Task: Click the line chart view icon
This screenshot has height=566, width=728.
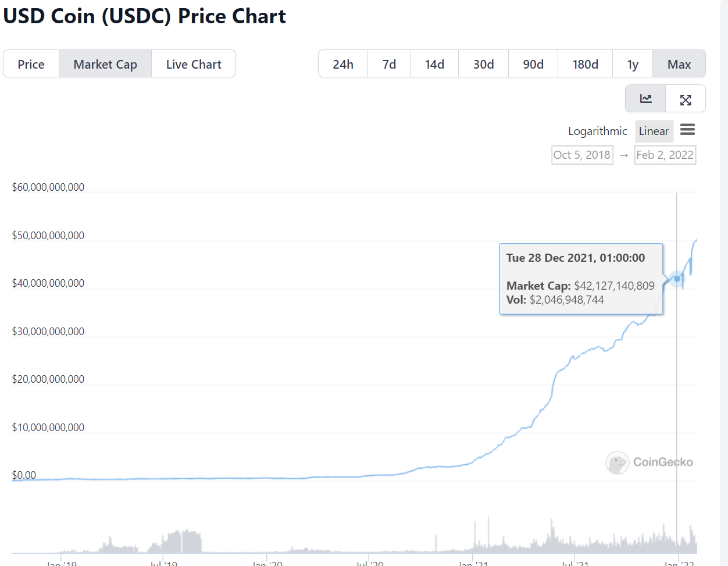Action: [645, 99]
